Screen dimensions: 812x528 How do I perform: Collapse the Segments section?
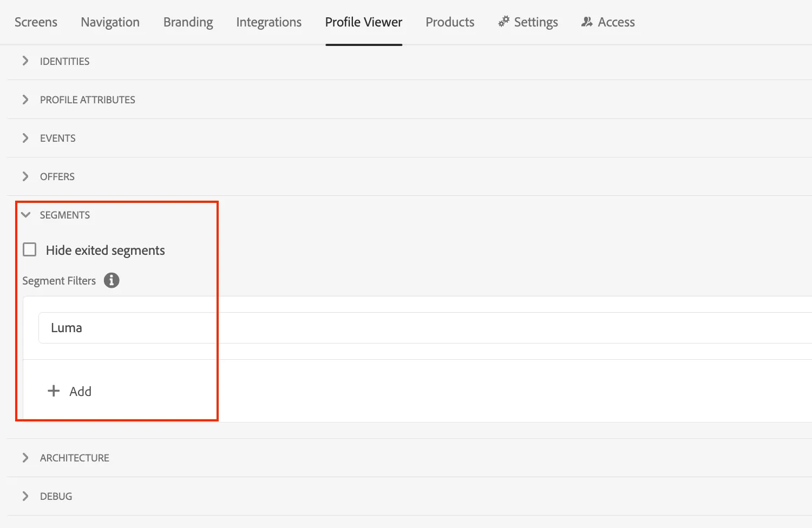point(25,215)
